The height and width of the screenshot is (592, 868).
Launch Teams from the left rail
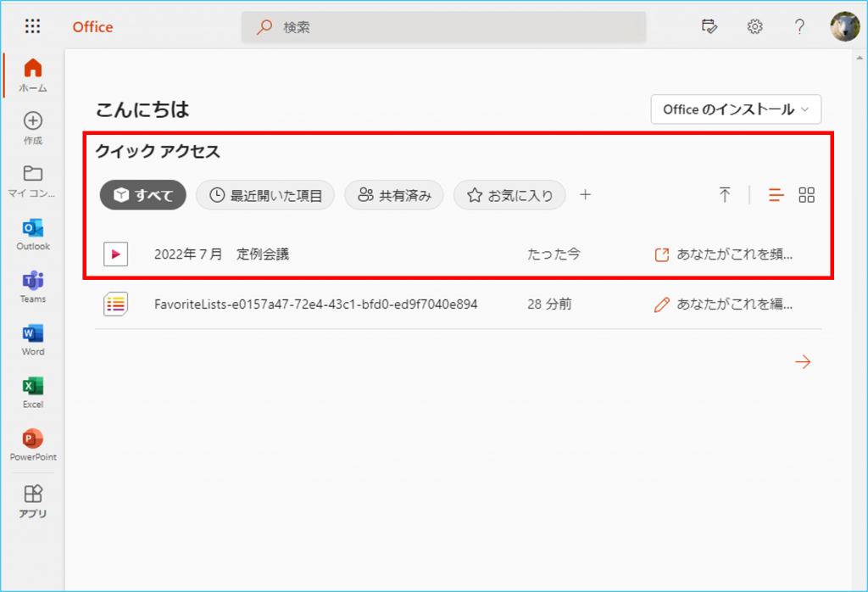33,286
